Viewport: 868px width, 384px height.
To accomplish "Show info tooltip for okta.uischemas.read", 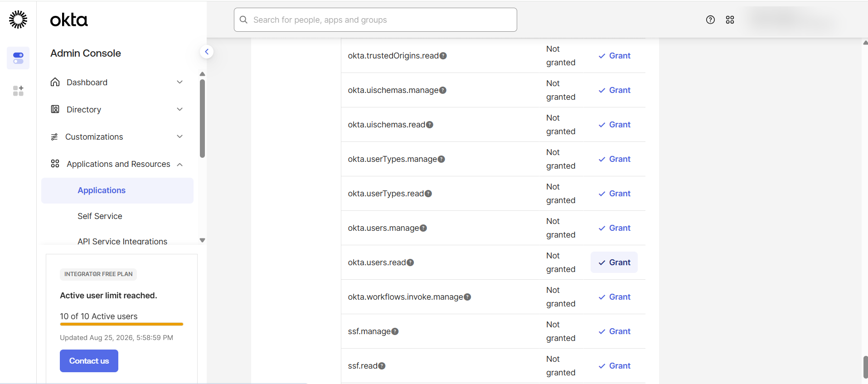I will [x=430, y=125].
